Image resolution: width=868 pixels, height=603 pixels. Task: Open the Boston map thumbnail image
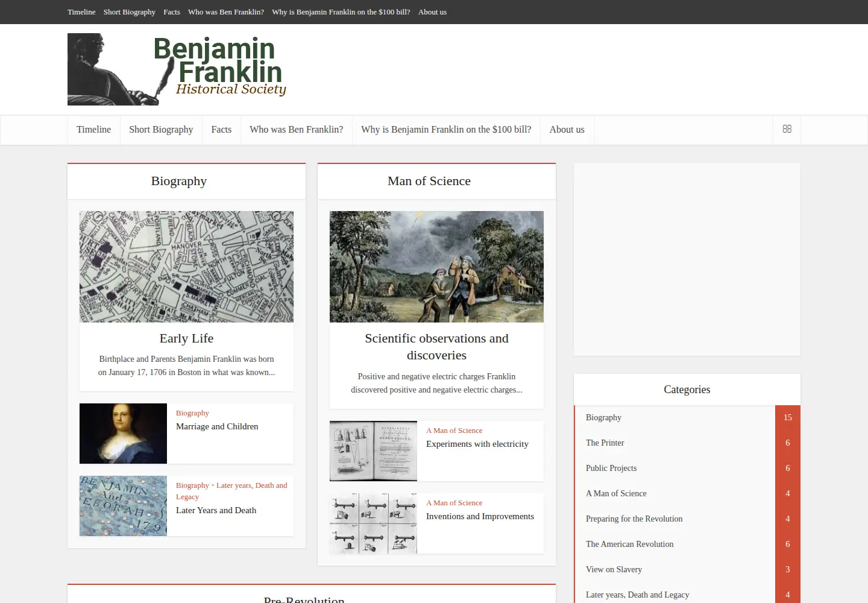[186, 267]
